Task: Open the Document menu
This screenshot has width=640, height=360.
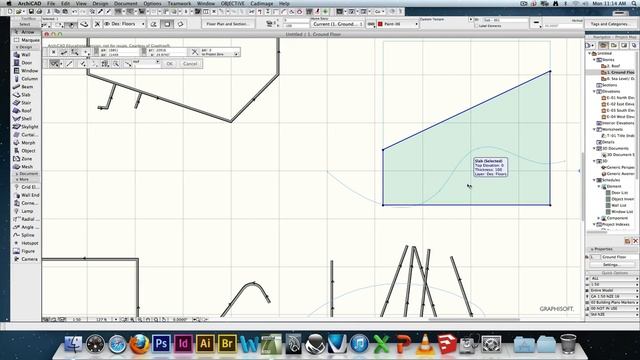Action: 126,3
